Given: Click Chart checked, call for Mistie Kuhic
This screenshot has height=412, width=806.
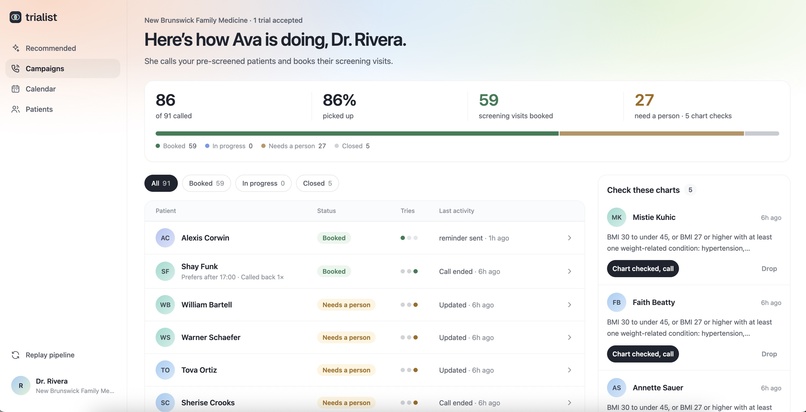Looking at the screenshot, I should (643, 269).
